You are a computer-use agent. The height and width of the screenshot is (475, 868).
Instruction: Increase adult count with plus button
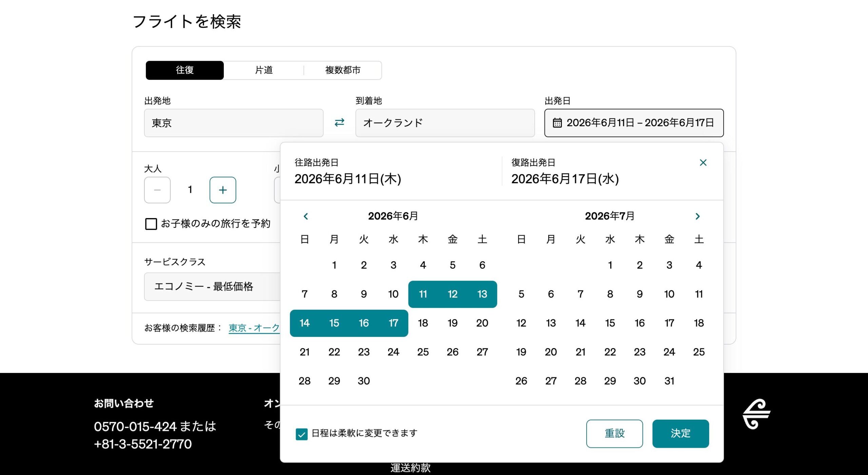pyautogui.click(x=222, y=190)
